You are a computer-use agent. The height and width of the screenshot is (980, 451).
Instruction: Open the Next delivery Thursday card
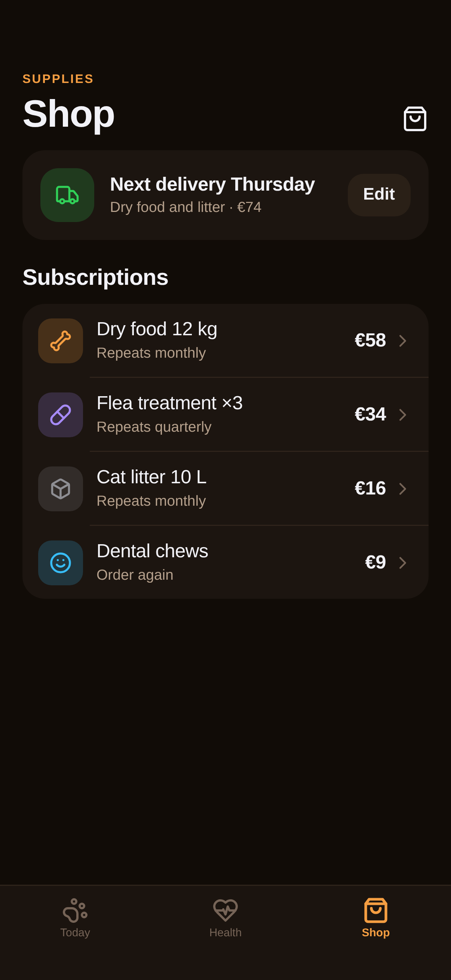pos(225,195)
